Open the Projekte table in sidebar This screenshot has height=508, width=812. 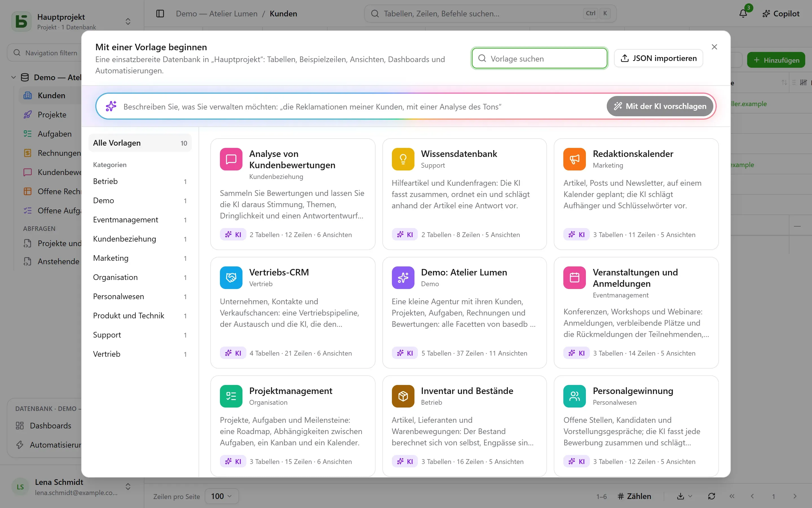50,115
